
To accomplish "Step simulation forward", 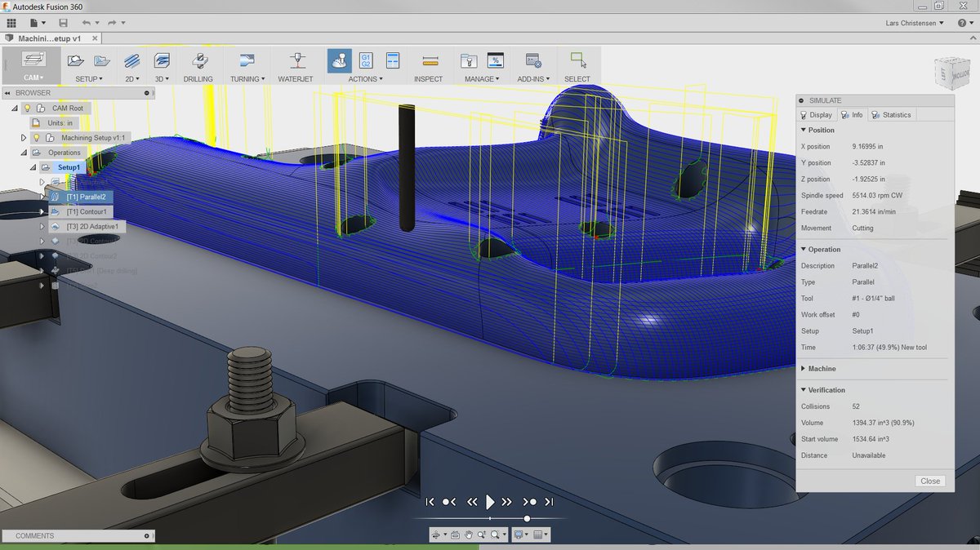I will click(507, 502).
